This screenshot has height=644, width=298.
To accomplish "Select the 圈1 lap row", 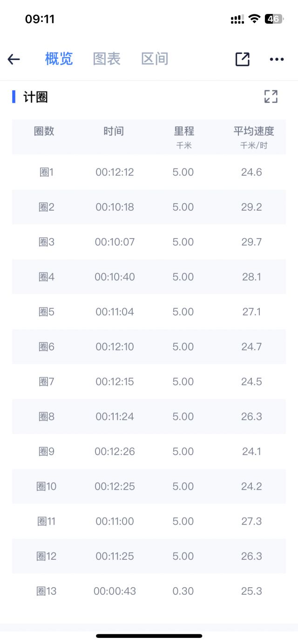I will [x=149, y=172].
